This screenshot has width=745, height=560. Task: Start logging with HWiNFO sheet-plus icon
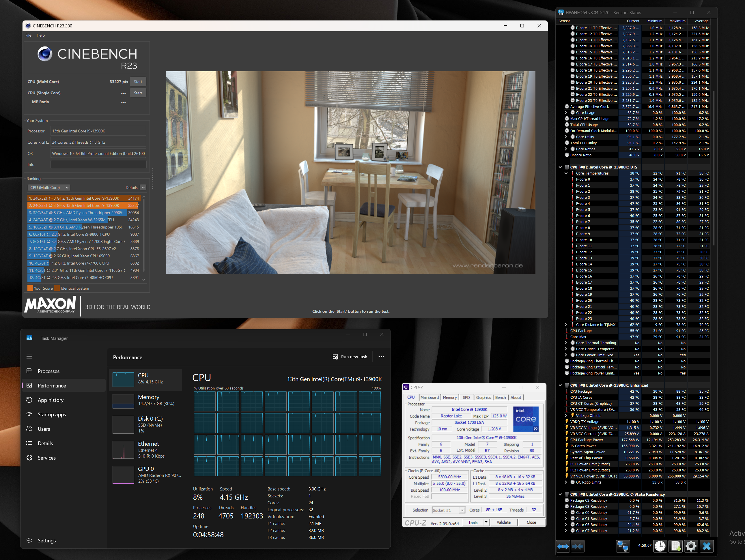pos(676,546)
